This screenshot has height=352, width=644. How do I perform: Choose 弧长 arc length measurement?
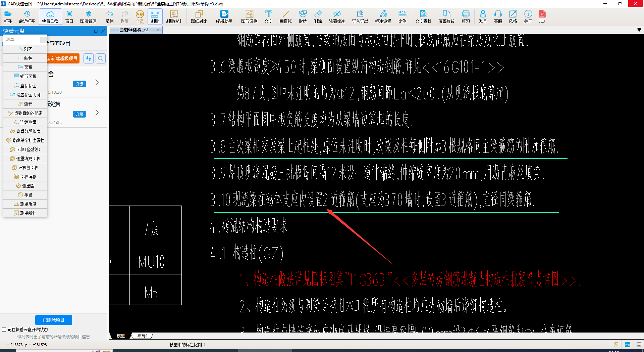[25, 104]
